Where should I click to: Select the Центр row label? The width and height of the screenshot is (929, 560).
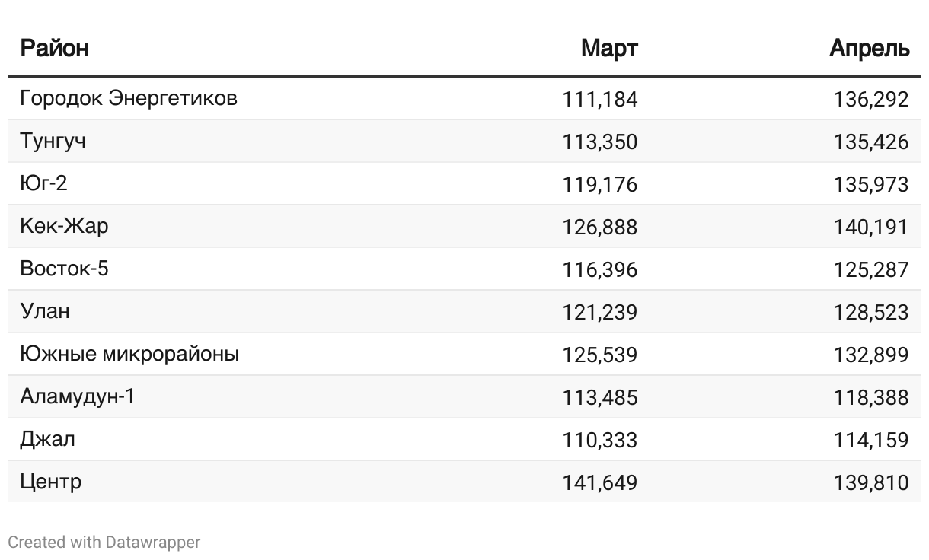[51, 482]
